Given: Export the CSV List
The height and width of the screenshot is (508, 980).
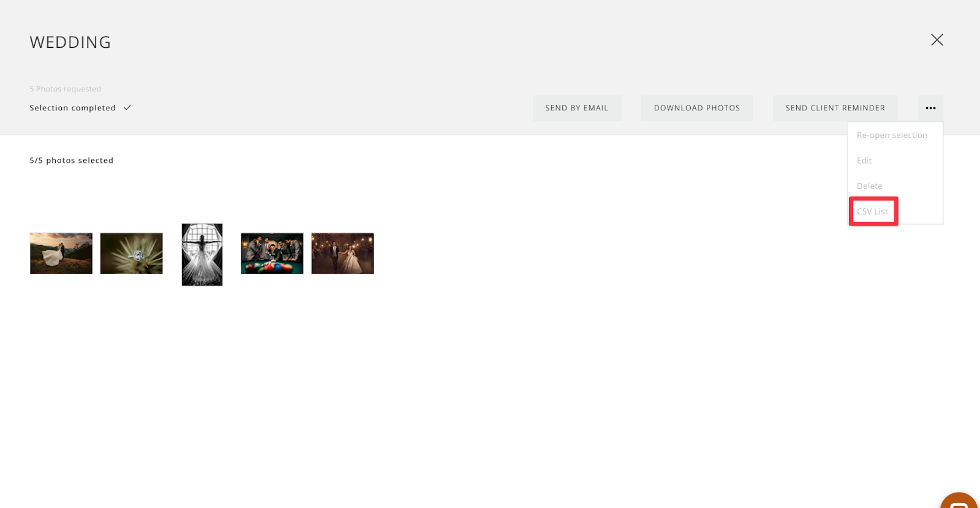Looking at the screenshot, I should [872, 211].
